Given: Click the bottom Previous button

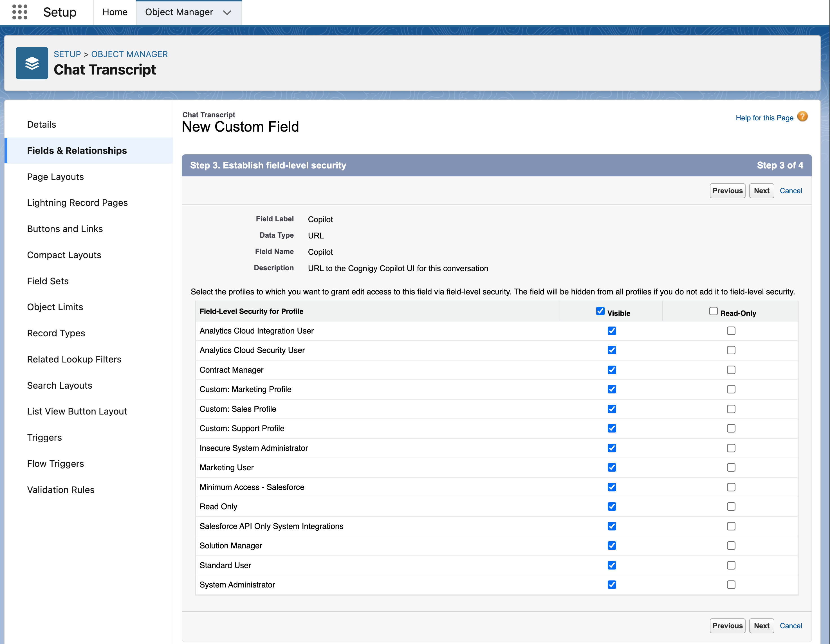Looking at the screenshot, I should tap(727, 626).
